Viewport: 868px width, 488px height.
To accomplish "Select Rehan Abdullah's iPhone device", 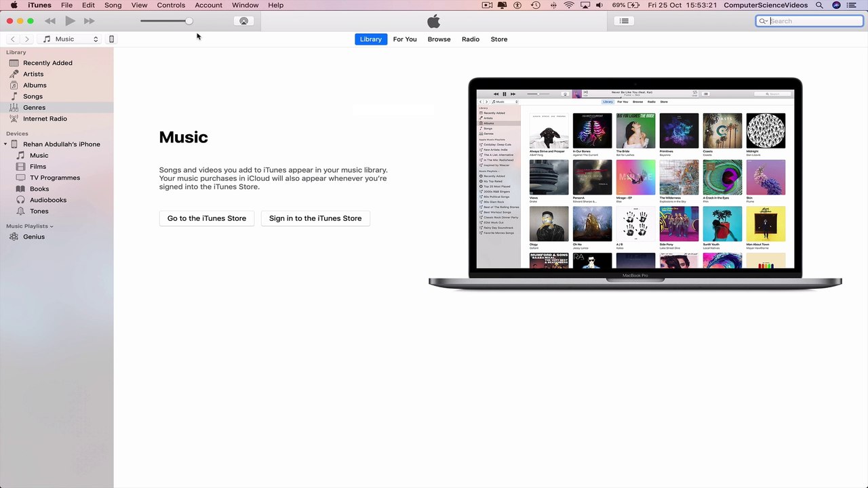I will point(57,144).
